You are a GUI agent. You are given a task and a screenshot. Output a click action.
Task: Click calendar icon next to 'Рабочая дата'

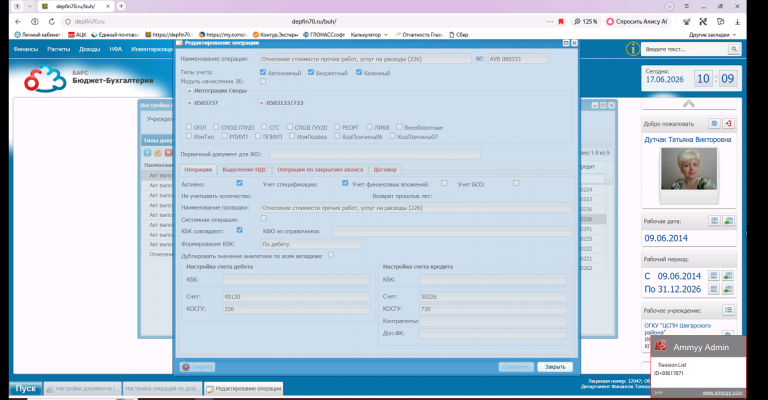(x=714, y=221)
